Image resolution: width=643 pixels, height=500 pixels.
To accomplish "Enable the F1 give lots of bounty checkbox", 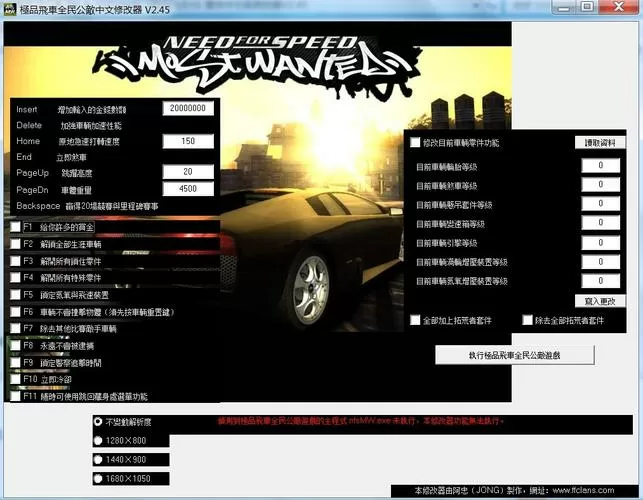I will [x=16, y=227].
